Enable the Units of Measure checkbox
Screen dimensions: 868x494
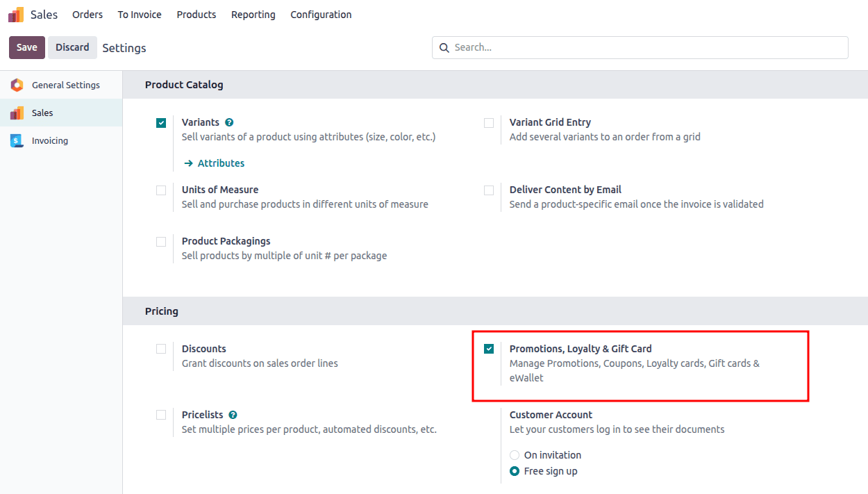161,190
